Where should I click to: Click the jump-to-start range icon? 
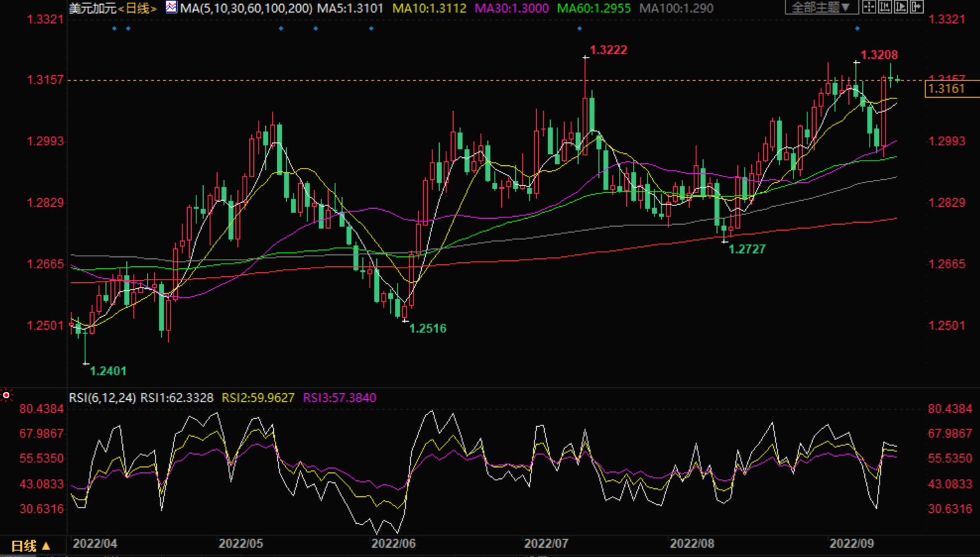(885, 7)
